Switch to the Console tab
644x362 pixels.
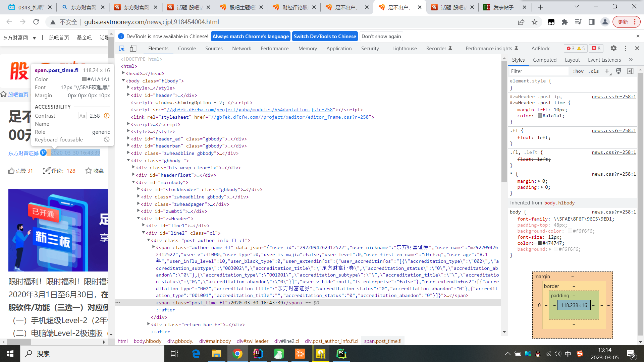point(187,49)
